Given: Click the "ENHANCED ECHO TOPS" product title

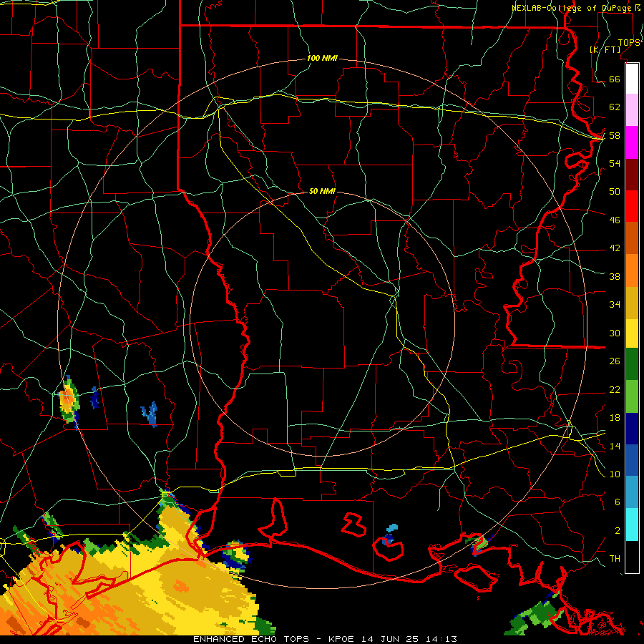Looking at the screenshot, I should [x=251, y=639].
